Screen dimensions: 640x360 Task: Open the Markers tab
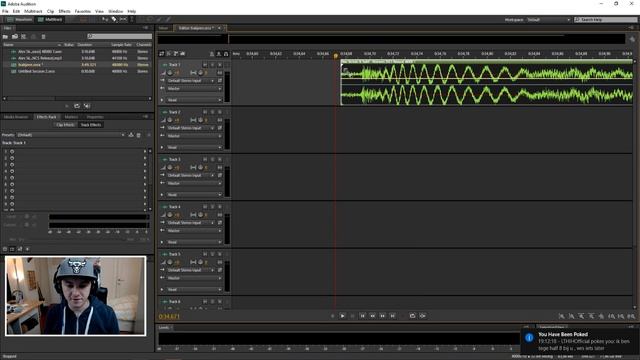click(x=71, y=117)
